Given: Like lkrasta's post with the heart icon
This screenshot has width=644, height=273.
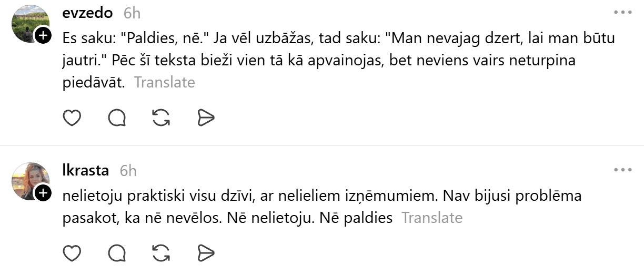Looking at the screenshot, I should [72, 253].
